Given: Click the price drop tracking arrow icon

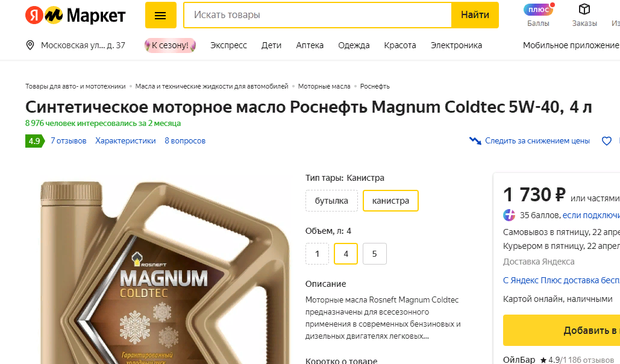Looking at the screenshot, I should (x=475, y=140).
